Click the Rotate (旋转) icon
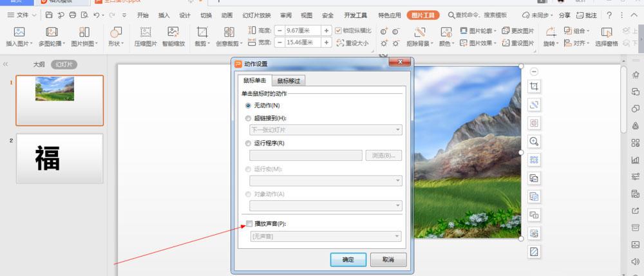Viewport: 644px width, 276px height. click(x=551, y=32)
